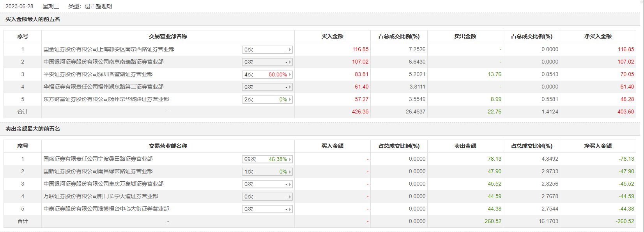Select 中泰证券淄博桓台中心大街营业部 link
644x232 pixels.
tap(106, 209)
